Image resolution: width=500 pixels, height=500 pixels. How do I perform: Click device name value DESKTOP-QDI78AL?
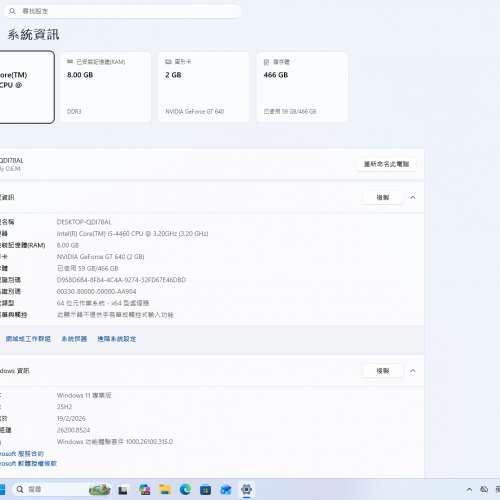coord(84,222)
